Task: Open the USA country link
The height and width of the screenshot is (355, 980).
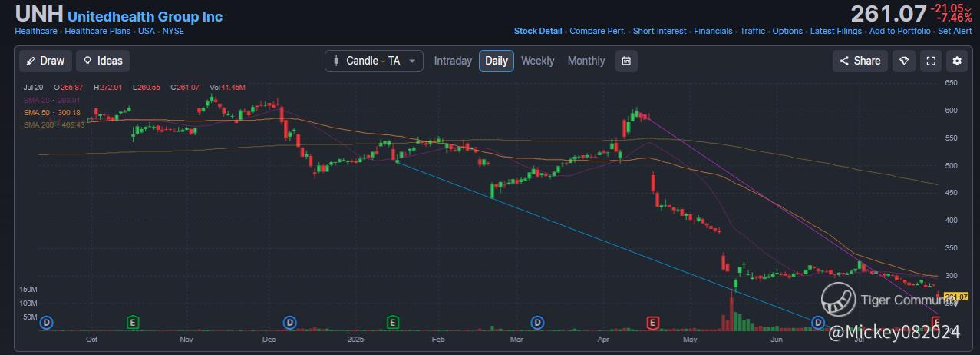Action: (x=147, y=32)
